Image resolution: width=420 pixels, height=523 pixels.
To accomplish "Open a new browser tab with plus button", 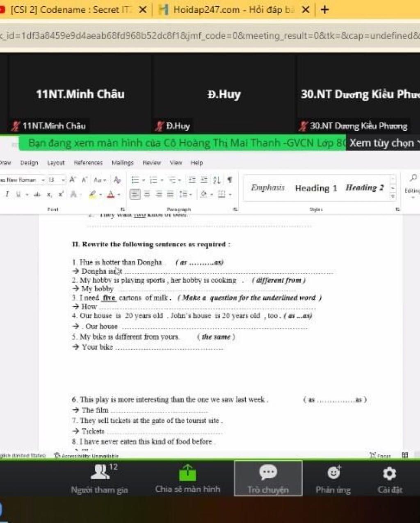I will click(325, 9).
